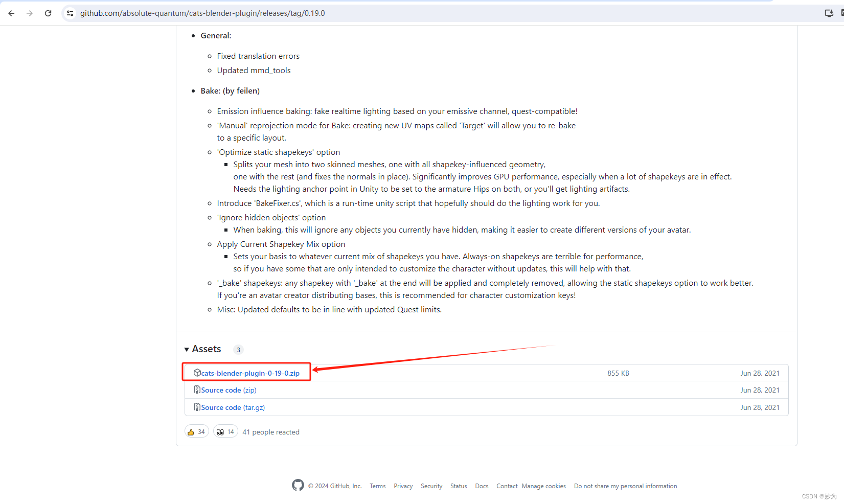Image resolution: width=844 pixels, height=504 pixels.
Task: Click 'Apply Current Shapekey Mix option' text
Action: [281, 244]
